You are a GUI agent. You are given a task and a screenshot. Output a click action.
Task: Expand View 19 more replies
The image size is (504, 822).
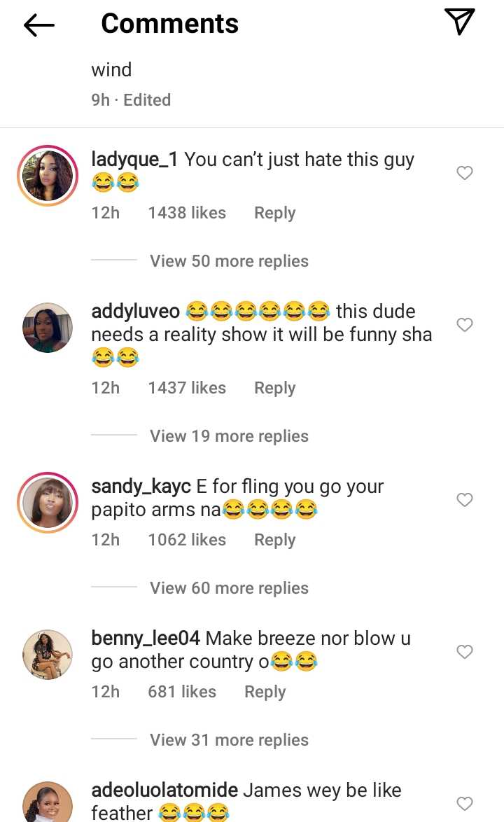(229, 436)
